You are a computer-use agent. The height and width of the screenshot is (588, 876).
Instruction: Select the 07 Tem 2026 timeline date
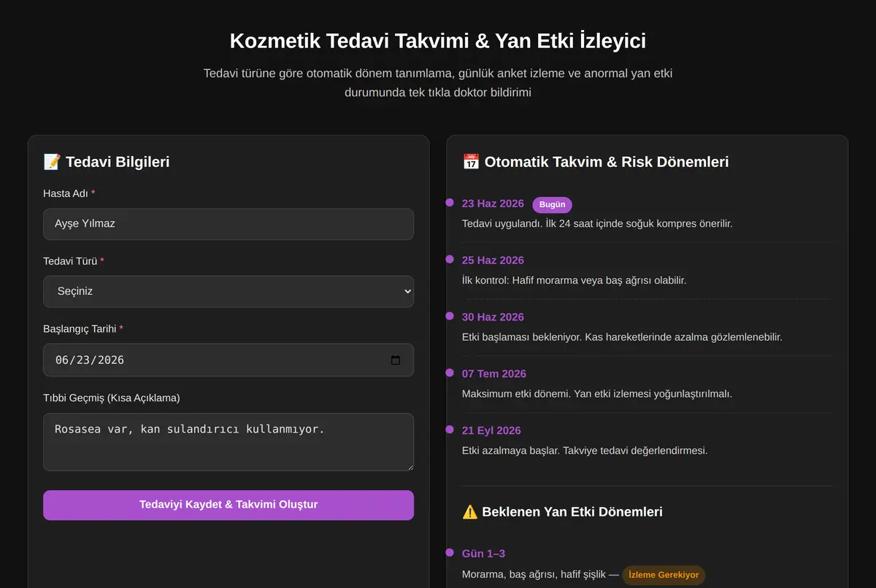pyautogui.click(x=494, y=374)
